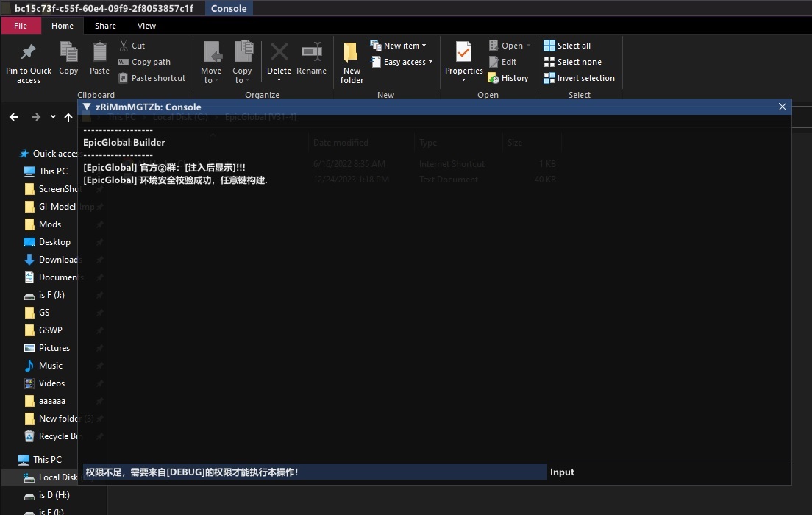Go forward with the right arrow

point(36,117)
